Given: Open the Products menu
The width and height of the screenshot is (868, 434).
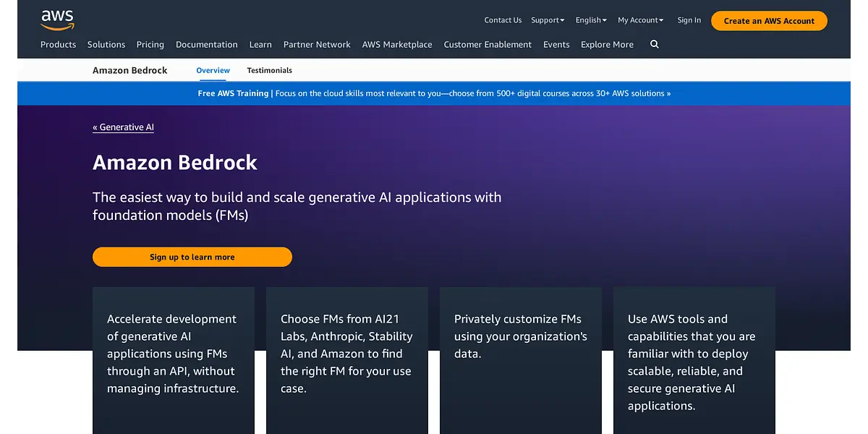Looking at the screenshot, I should point(58,44).
